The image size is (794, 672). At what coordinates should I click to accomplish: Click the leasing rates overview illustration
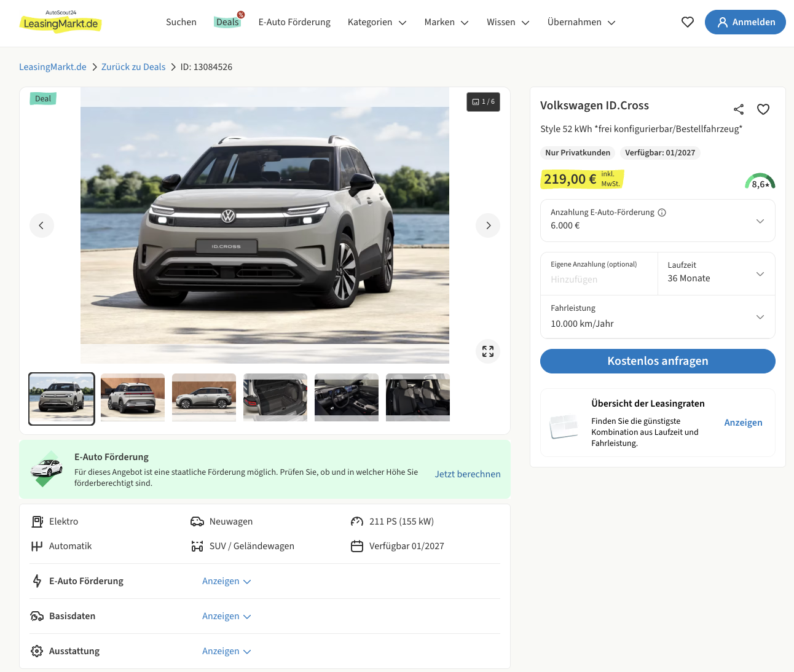(564, 426)
